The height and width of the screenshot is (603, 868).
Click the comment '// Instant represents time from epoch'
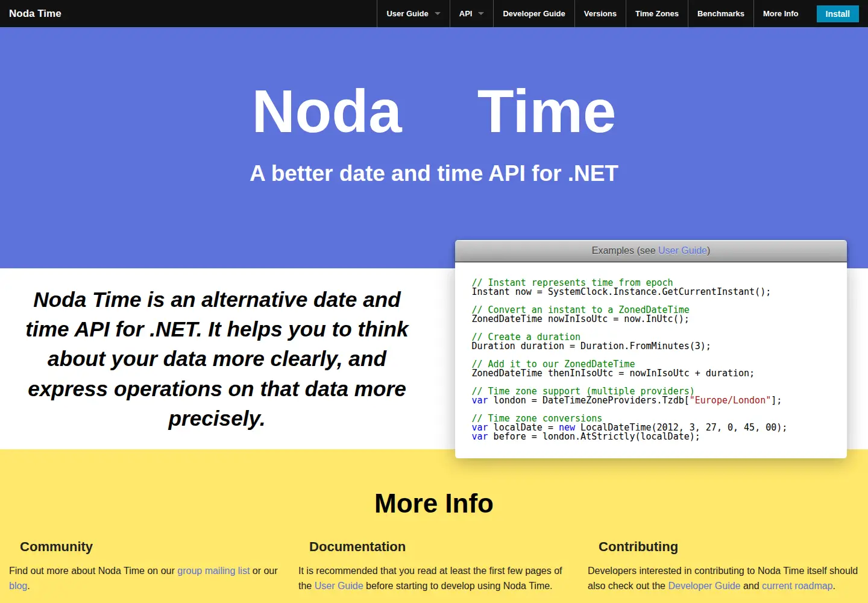(572, 283)
